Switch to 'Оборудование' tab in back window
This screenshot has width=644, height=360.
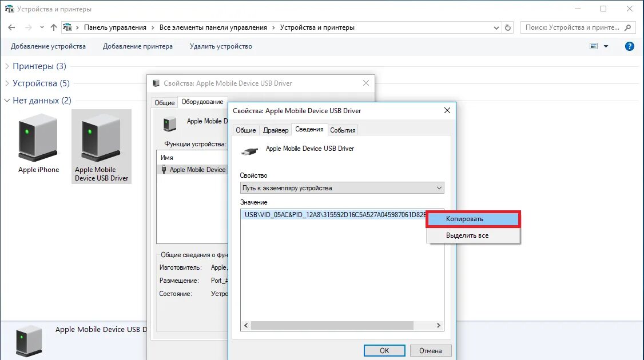pos(202,102)
